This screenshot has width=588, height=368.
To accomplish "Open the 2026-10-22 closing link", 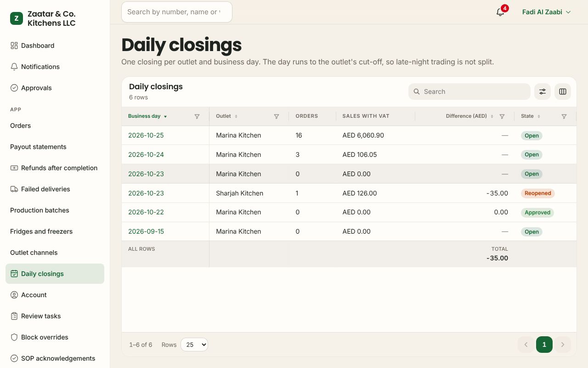I will [146, 212].
